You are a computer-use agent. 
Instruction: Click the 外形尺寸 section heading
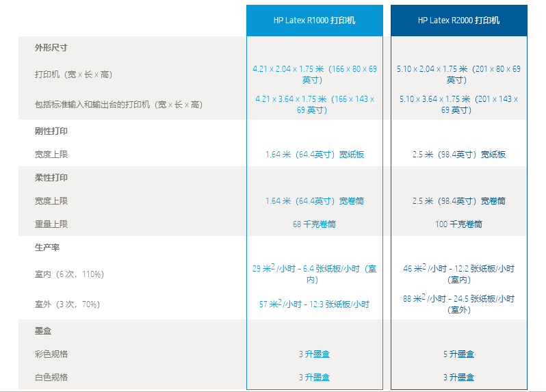[51, 48]
